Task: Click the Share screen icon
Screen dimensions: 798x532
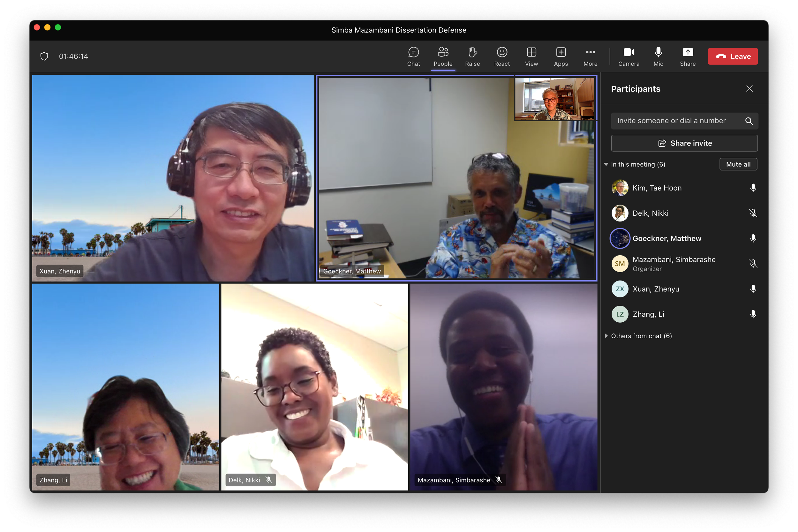Action: click(x=687, y=56)
